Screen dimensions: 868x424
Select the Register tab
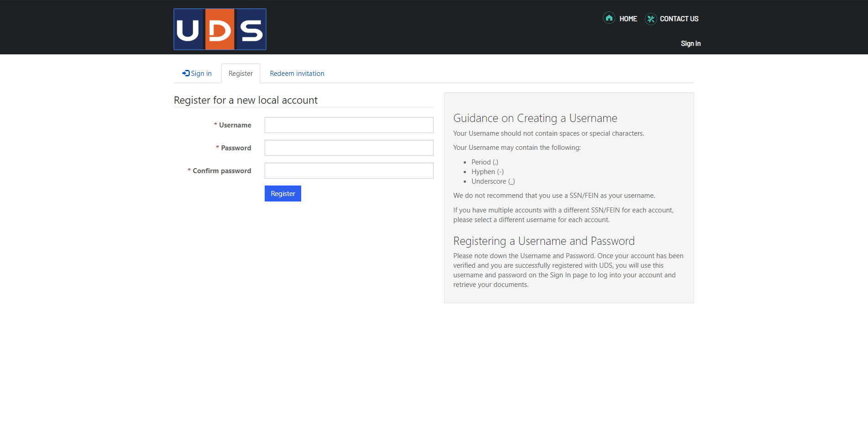[241, 73]
